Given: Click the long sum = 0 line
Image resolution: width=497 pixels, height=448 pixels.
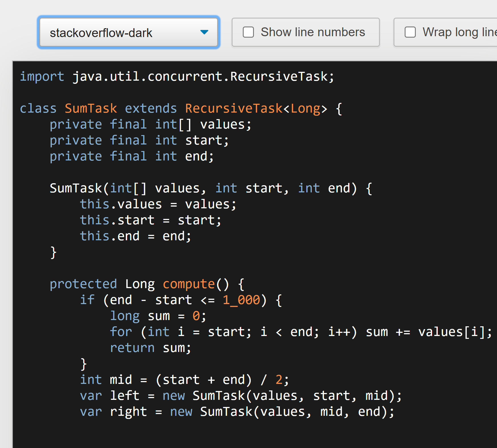Looking at the screenshot, I should (x=158, y=316).
